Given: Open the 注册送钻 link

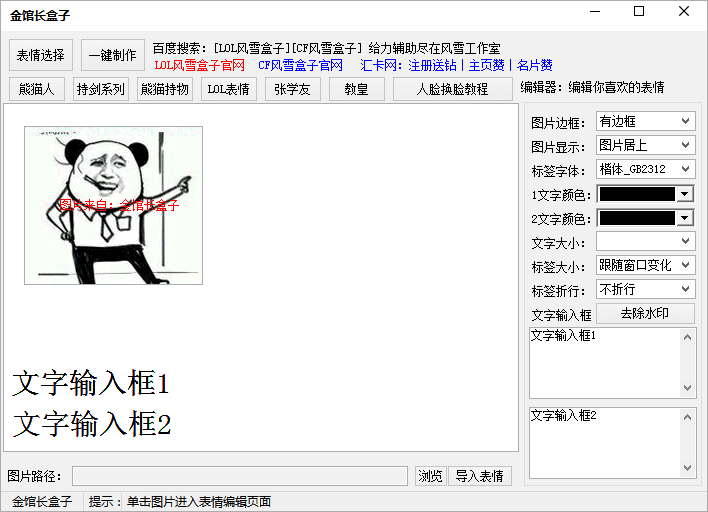Looking at the screenshot, I should (432, 65).
